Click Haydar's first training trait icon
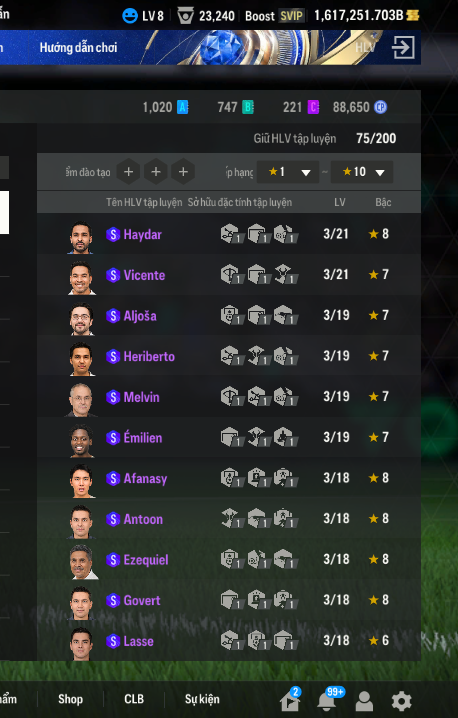 (230, 234)
